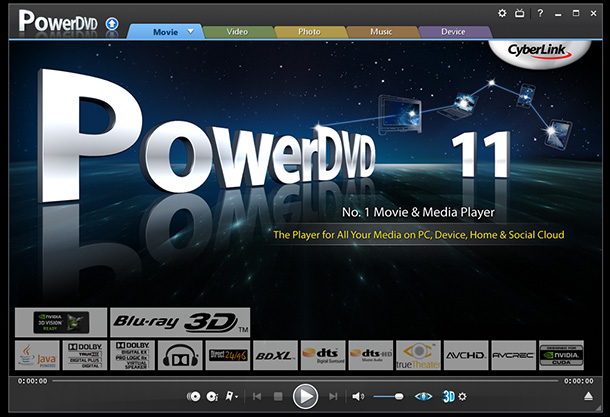Minimize the PowerDVD window

(558, 14)
